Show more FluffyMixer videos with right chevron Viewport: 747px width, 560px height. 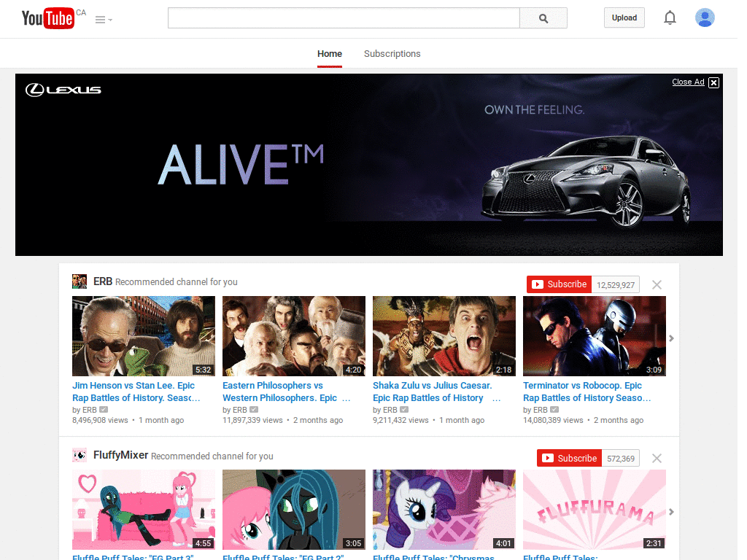(x=671, y=512)
